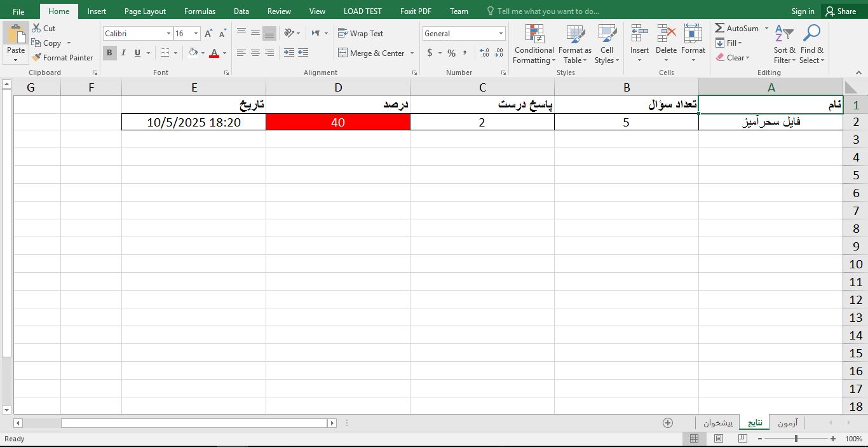Image resolution: width=868 pixels, height=447 pixels.
Task: Click the Format Painter brush icon
Action: pos(37,57)
